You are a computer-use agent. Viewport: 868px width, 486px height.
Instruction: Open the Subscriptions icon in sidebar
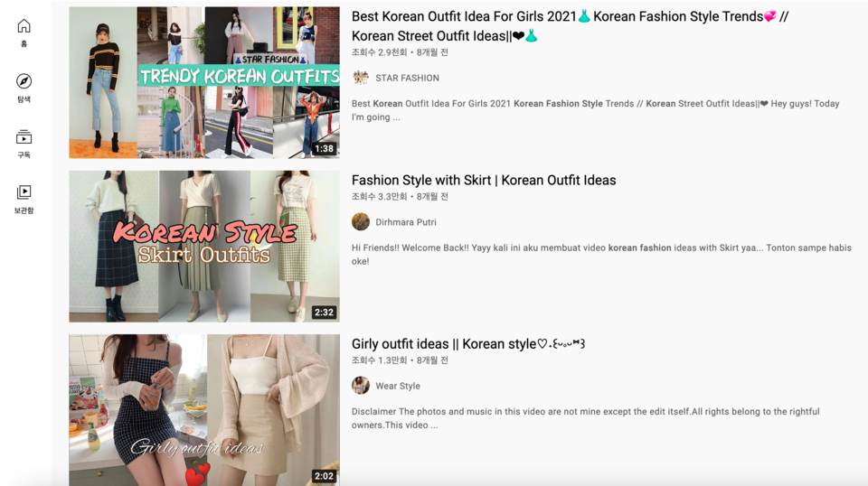[x=24, y=138]
